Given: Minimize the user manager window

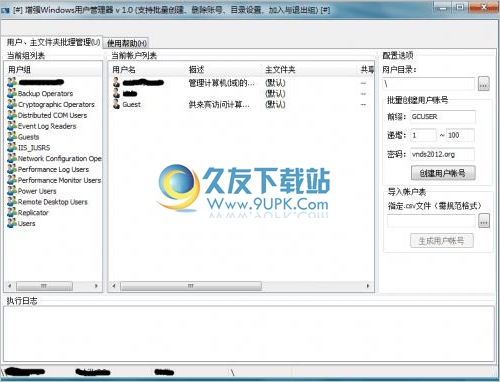Looking at the screenshot, I should point(443,7).
